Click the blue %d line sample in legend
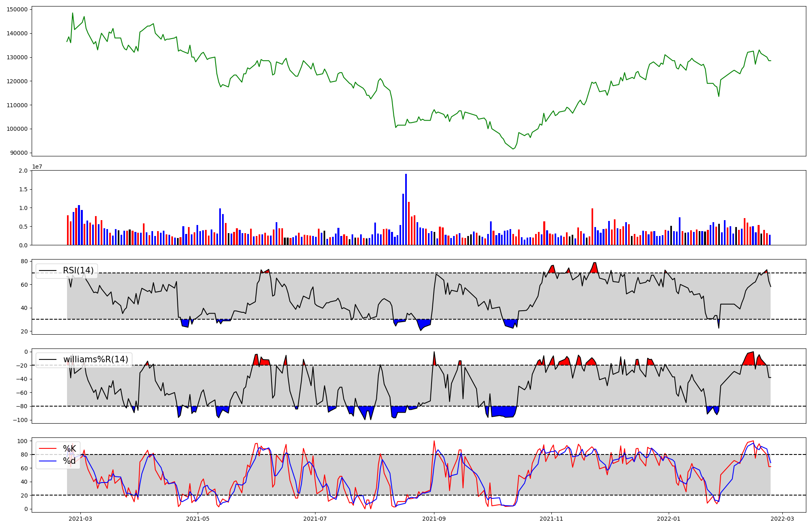This screenshot has width=812, height=528. click(x=48, y=461)
